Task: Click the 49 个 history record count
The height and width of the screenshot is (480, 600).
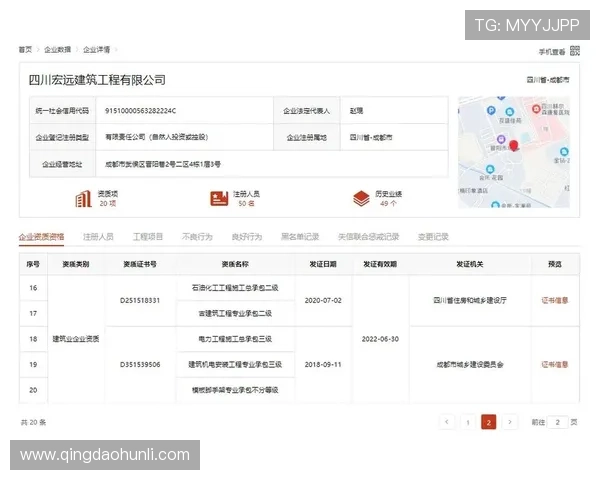Action: [x=388, y=204]
